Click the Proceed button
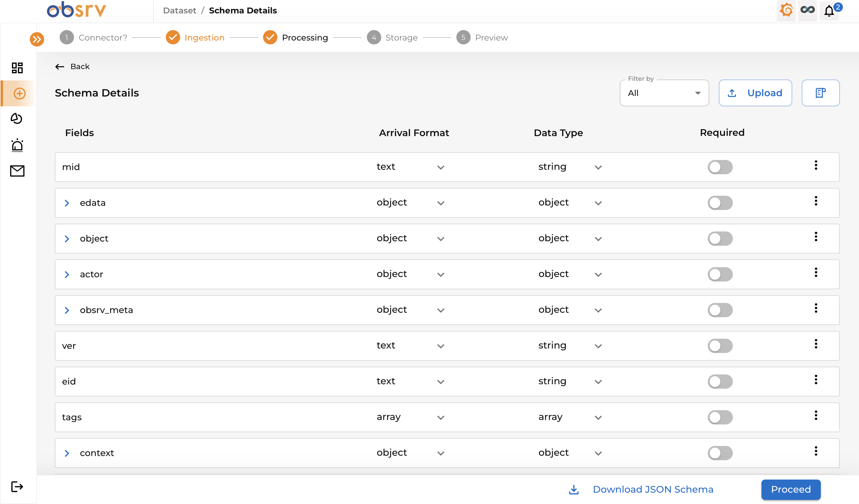This screenshot has height=504, width=859. point(790,489)
